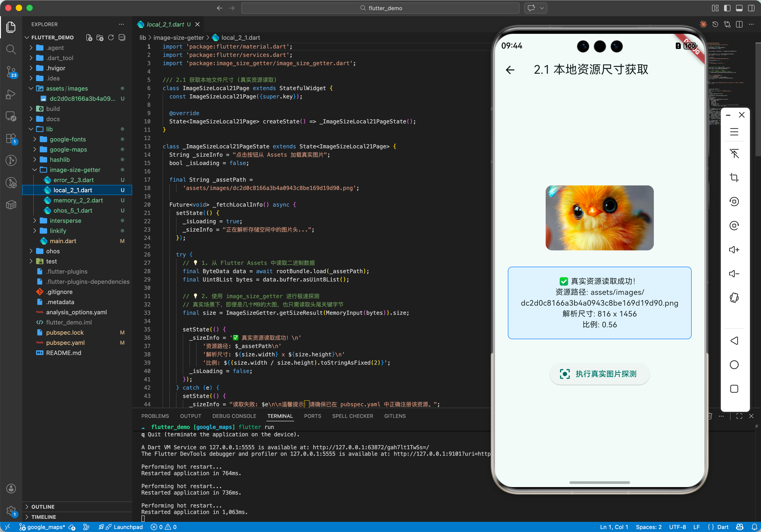Open Source Control view with 23 changes
761x532 pixels.
coord(11,71)
